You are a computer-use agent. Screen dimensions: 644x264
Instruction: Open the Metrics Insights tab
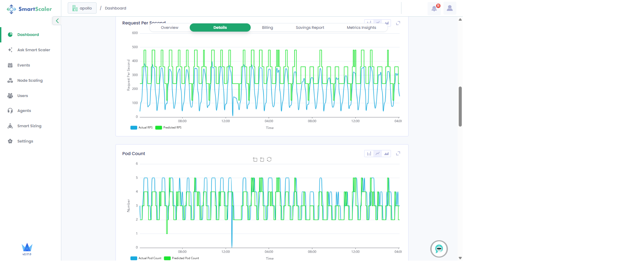[361, 28]
